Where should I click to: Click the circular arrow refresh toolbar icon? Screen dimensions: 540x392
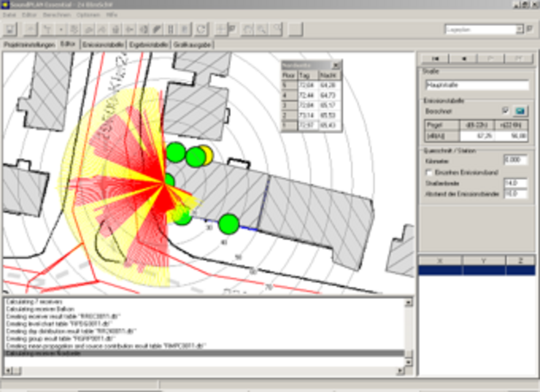pyautogui.click(x=201, y=30)
